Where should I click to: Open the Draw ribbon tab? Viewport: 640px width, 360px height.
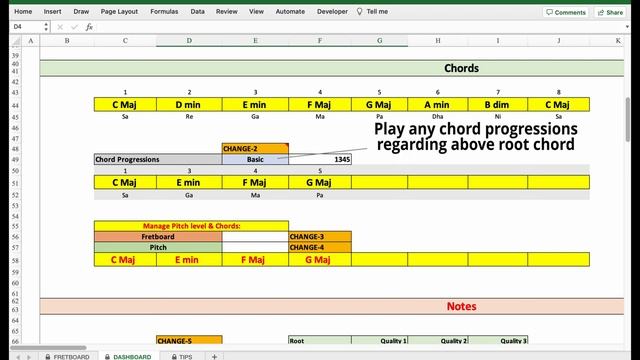coord(81,11)
